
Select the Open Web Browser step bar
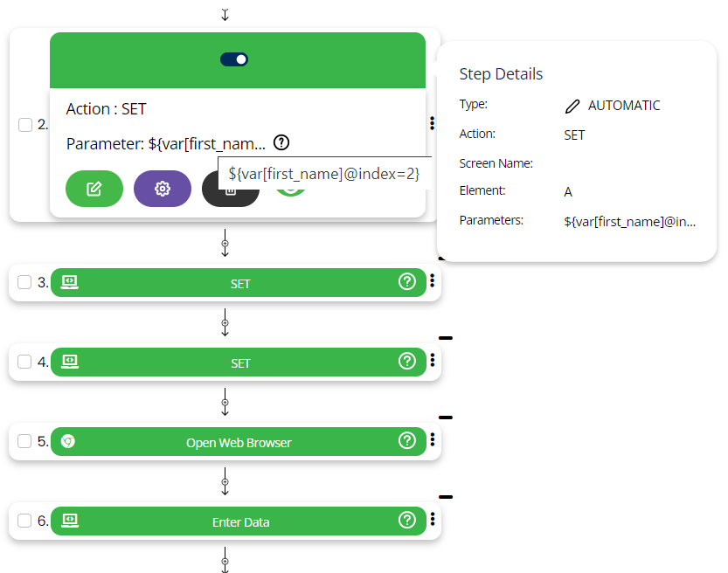tap(238, 442)
